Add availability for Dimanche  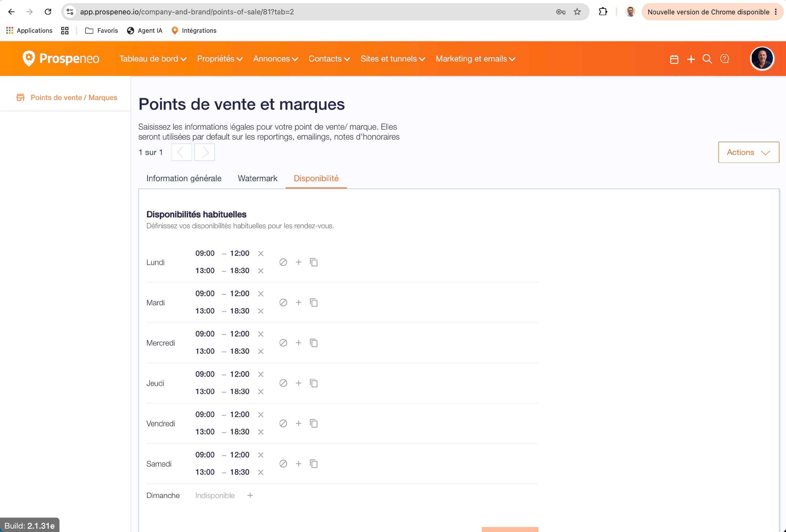coord(250,495)
